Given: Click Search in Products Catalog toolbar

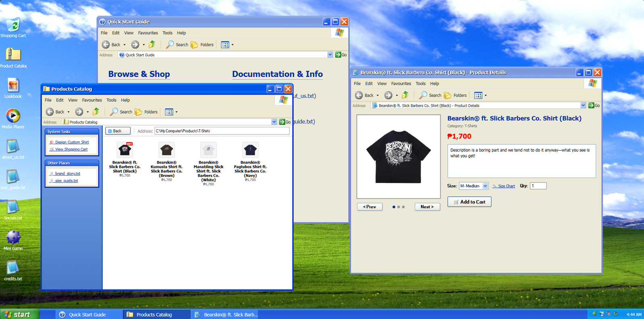Looking at the screenshot, I should (x=121, y=112).
